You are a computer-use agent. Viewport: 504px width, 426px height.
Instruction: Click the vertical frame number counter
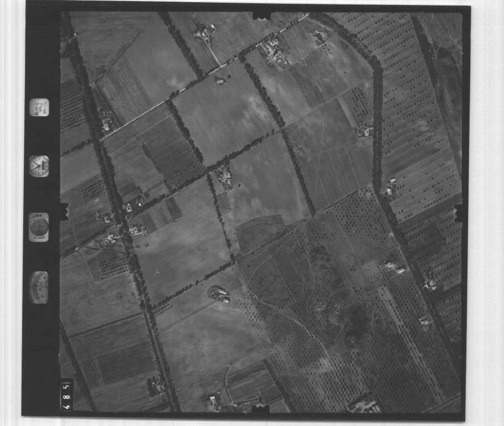click(x=66, y=394)
